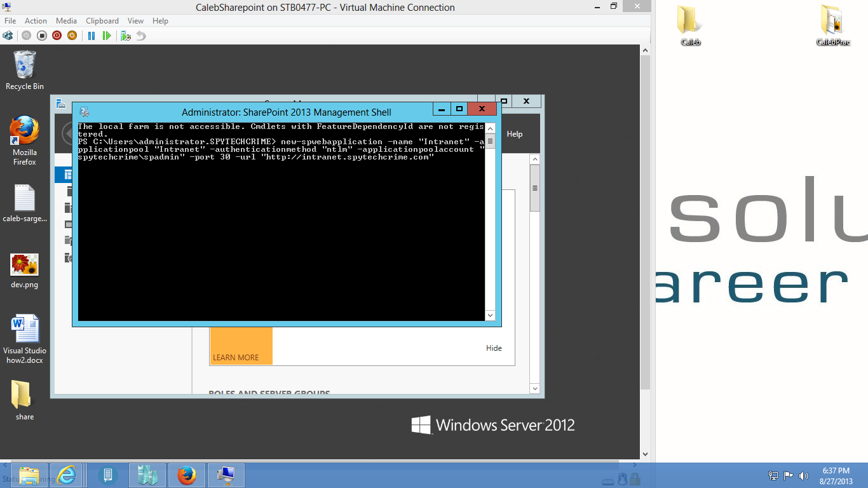Select the Visual Studio how2.docx file
Viewport: 868px width, 488px height.
pyautogui.click(x=25, y=339)
